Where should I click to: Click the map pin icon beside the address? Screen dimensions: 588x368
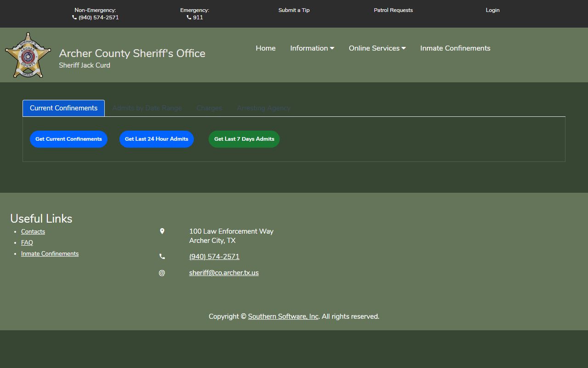point(162,231)
